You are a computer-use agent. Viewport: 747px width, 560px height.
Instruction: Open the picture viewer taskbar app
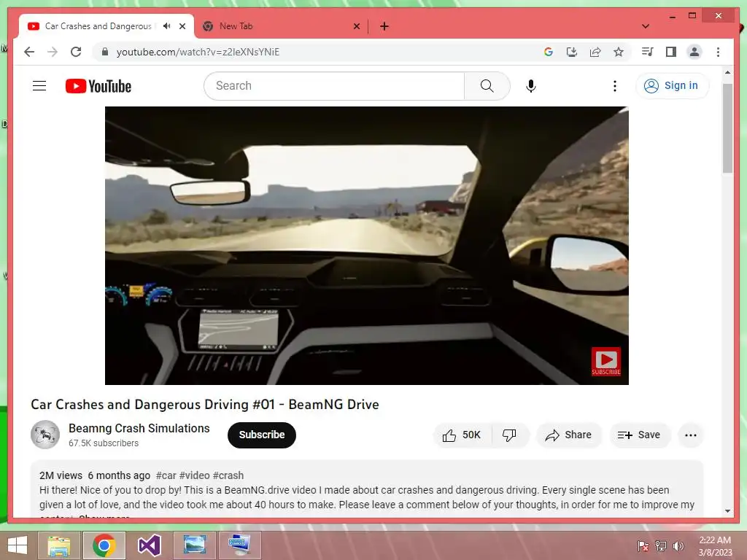pyautogui.click(x=194, y=545)
